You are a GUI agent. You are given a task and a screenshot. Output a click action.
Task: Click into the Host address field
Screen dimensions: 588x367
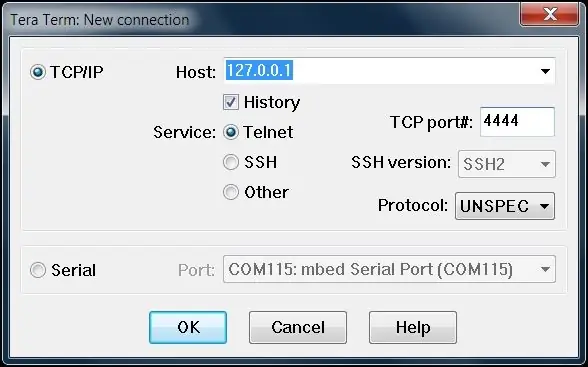click(x=381, y=71)
